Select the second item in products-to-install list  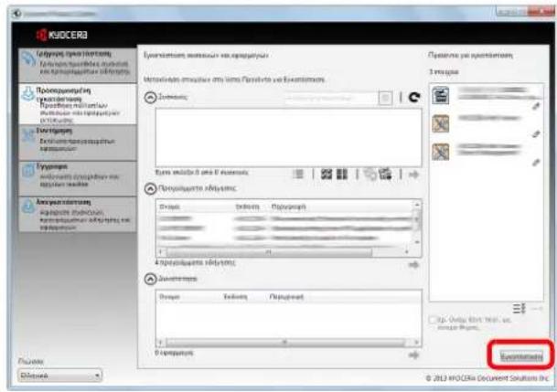[x=486, y=124]
